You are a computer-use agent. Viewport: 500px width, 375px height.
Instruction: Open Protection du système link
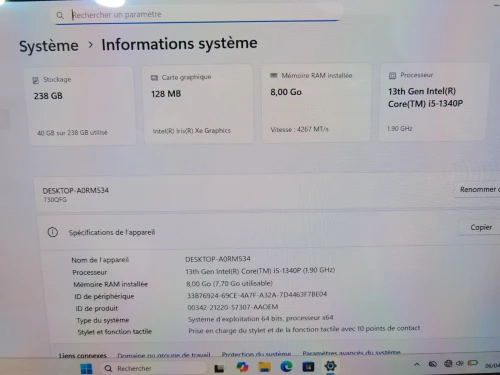(256, 354)
